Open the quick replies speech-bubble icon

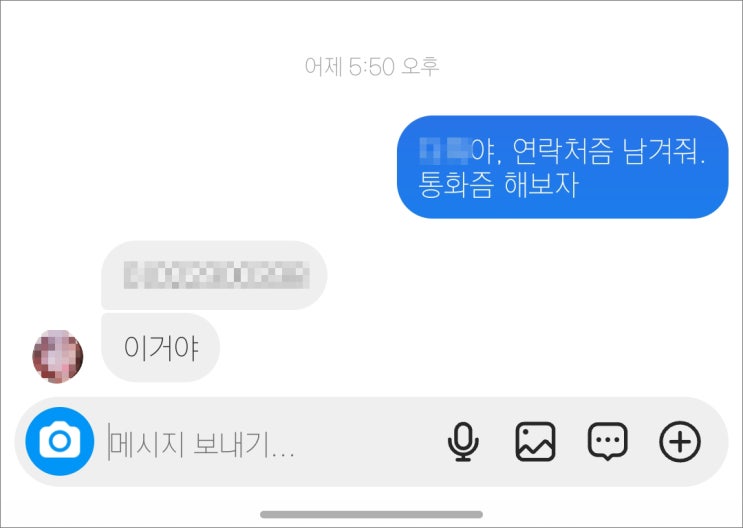click(607, 442)
